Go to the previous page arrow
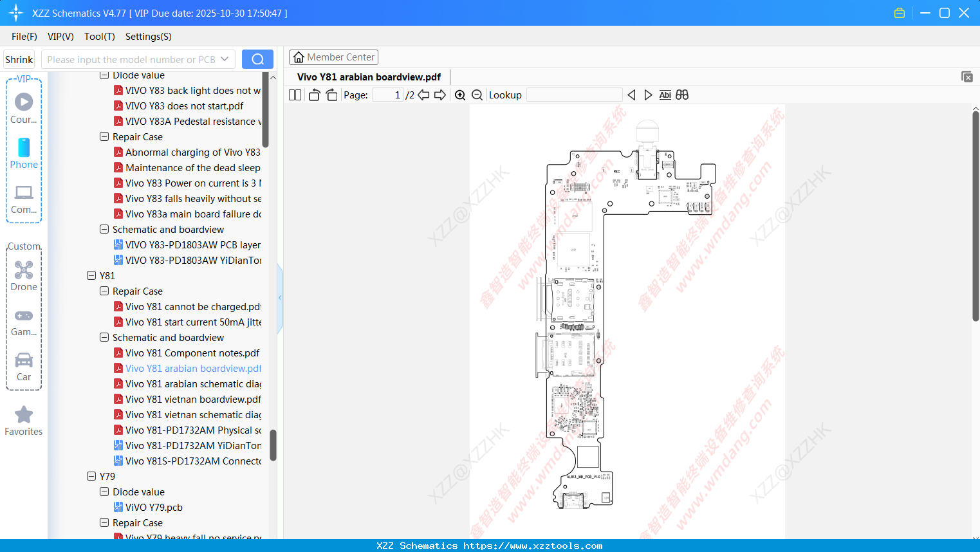 (x=423, y=95)
